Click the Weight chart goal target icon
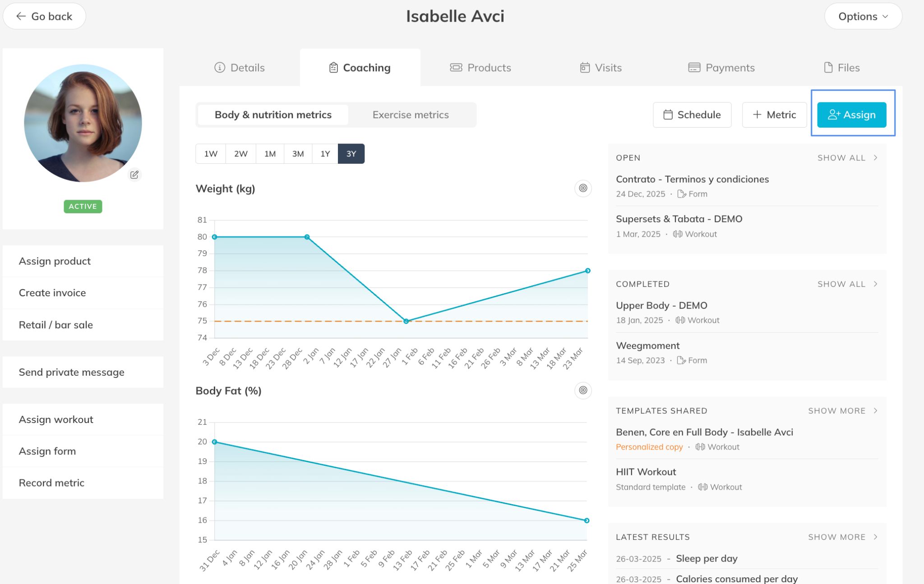The height and width of the screenshot is (584, 924). (583, 188)
